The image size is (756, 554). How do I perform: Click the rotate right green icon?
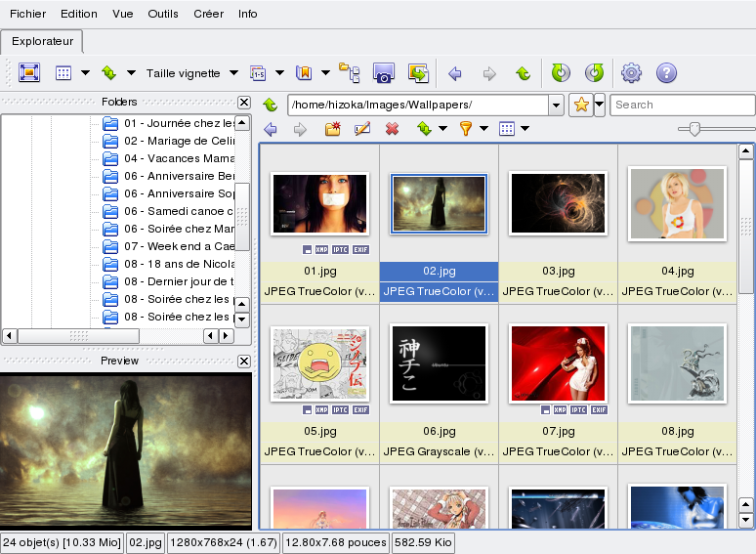coord(593,73)
